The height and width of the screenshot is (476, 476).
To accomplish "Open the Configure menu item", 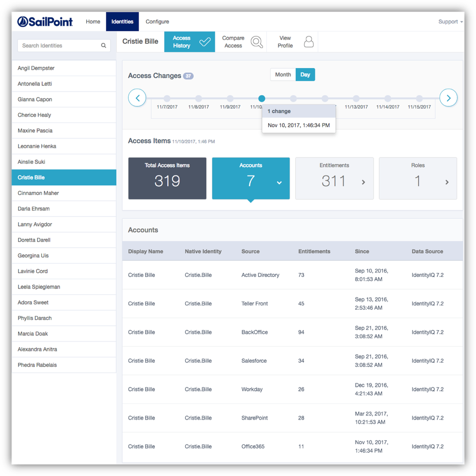I will pos(157,22).
